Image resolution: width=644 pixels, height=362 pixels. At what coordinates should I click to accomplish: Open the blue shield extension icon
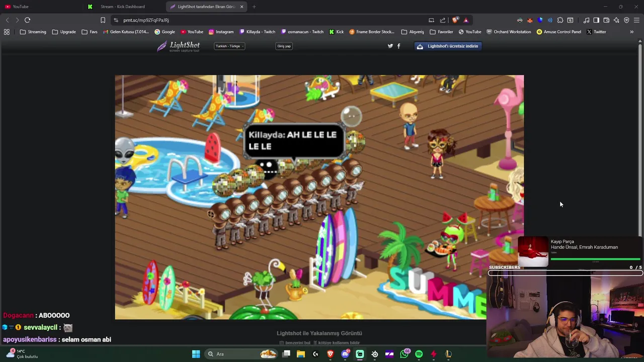540,20
